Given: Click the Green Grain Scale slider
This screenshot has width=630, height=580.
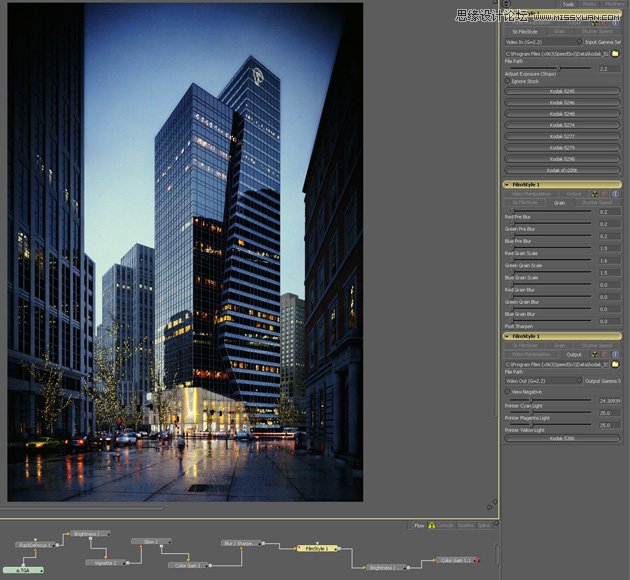Looking at the screenshot, I should tap(550, 260).
